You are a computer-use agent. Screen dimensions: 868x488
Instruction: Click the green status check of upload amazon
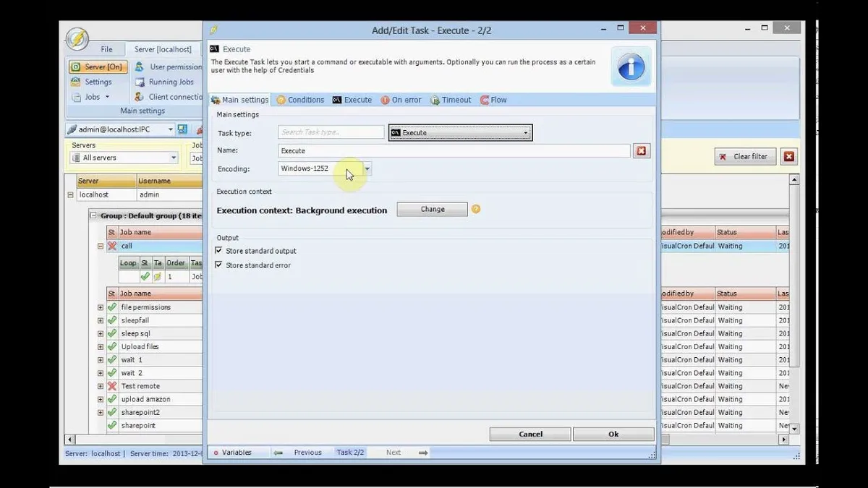(112, 399)
